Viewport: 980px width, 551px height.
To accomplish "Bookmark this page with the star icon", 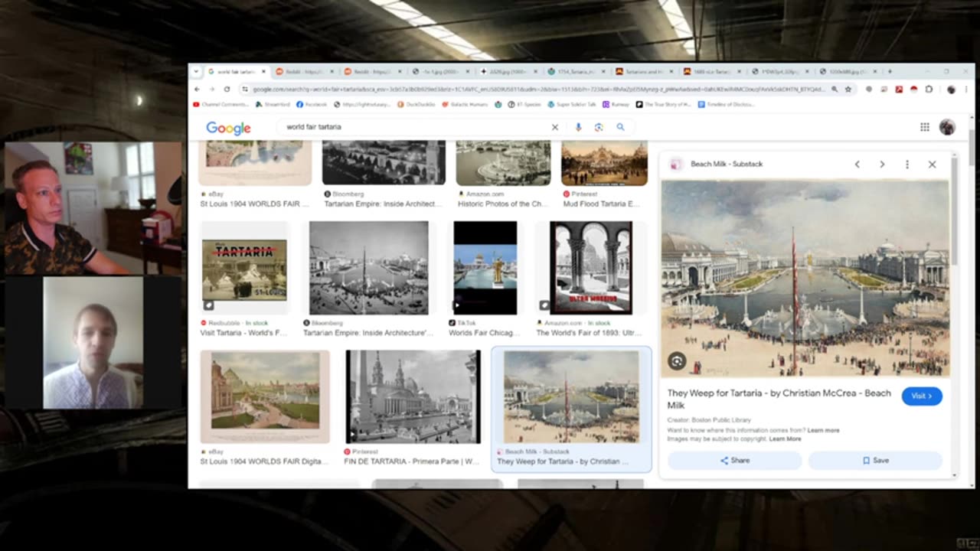I will click(x=848, y=89).
